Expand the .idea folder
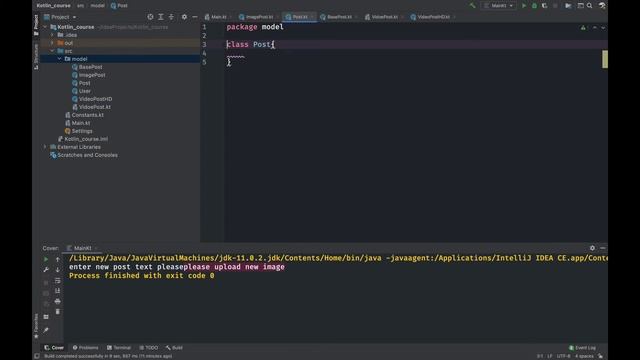 point(52,35)
